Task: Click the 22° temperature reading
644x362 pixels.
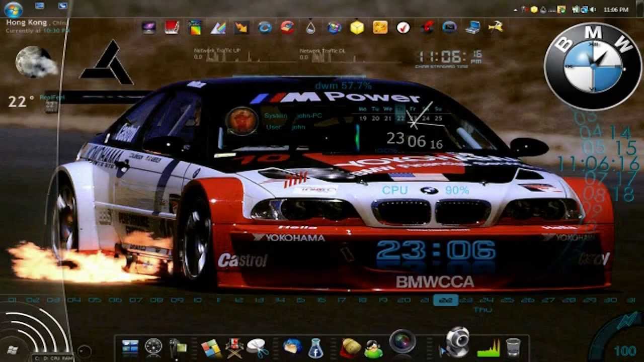Action: point(21,102)
